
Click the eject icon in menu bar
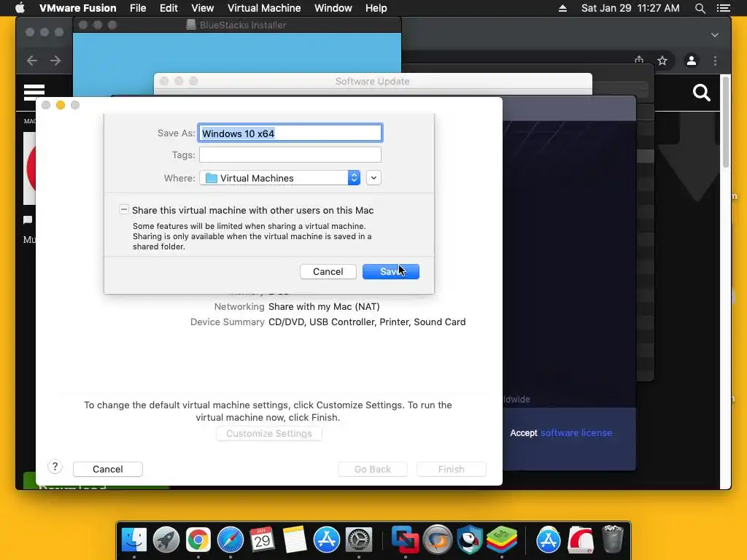pyautogui.click(x=562, y=8)
